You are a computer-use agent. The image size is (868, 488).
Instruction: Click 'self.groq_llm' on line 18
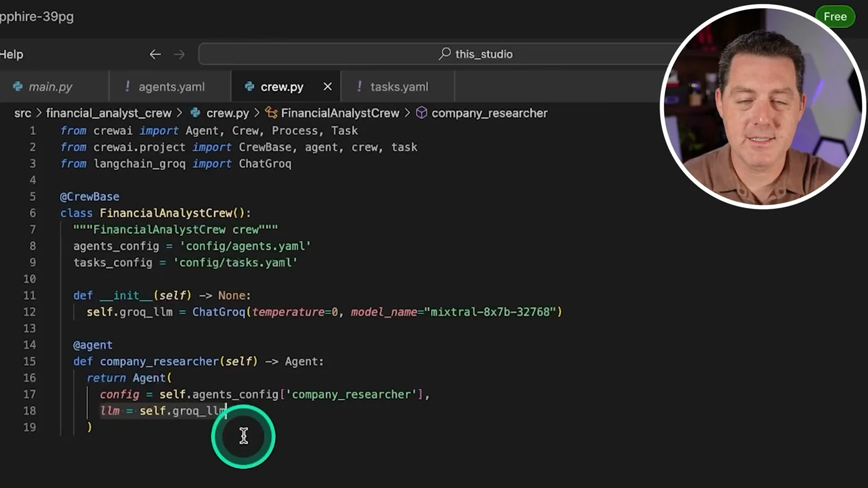183,411
